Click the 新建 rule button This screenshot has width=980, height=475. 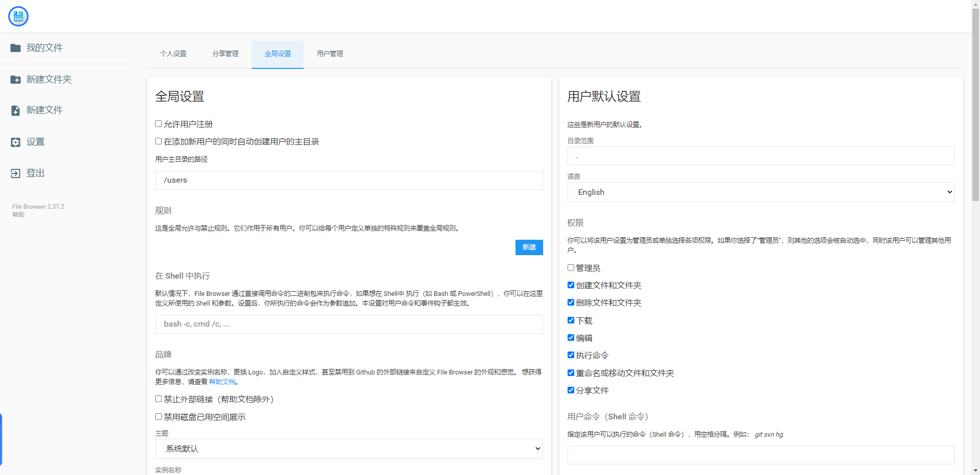tap(529, 247)
